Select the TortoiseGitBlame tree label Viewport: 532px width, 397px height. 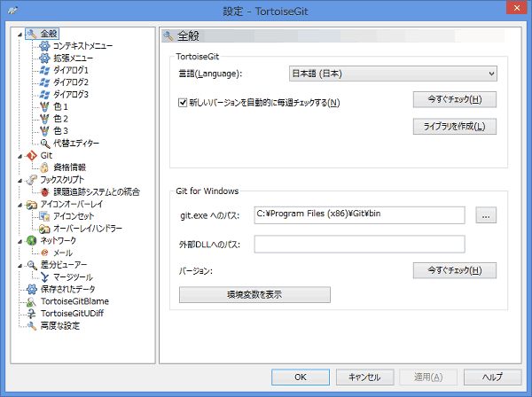[74, 301]
